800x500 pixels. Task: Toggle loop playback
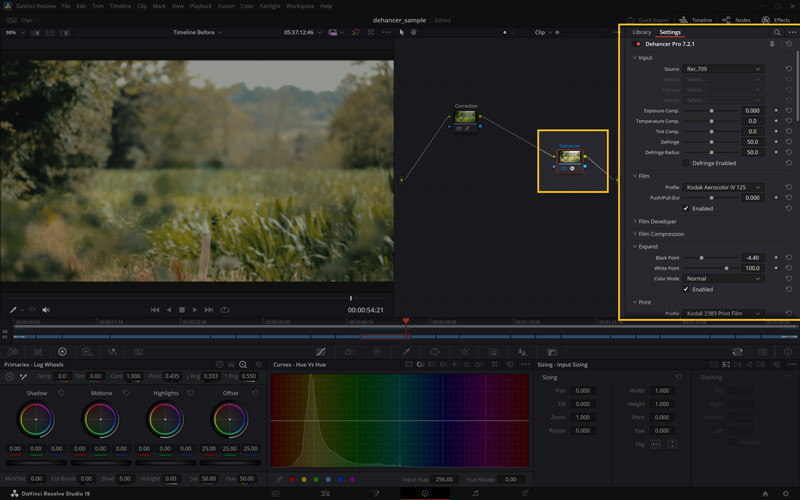pyautogui.click(x=224, y=310)
